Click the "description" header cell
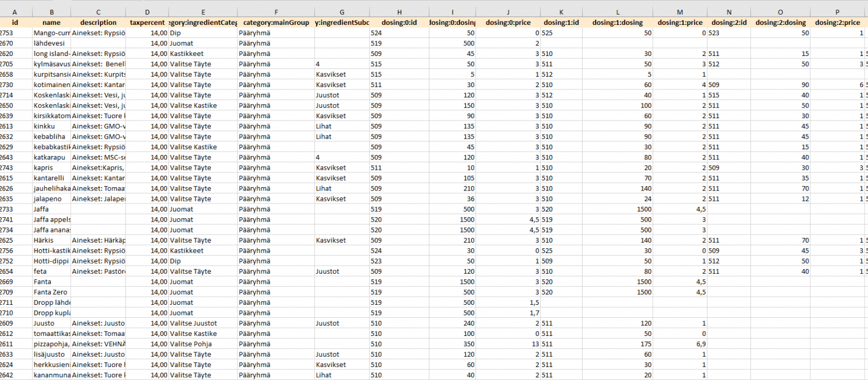This screenshot has height=380, width=868. (98, 23)
